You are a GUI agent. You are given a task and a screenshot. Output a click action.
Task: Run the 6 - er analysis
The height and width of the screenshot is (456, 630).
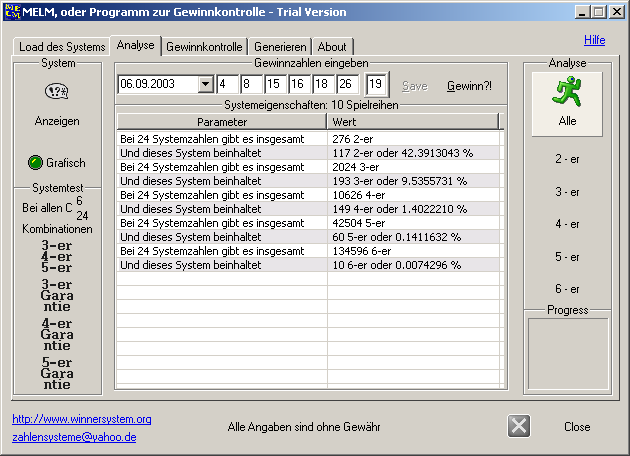(567, 289)
